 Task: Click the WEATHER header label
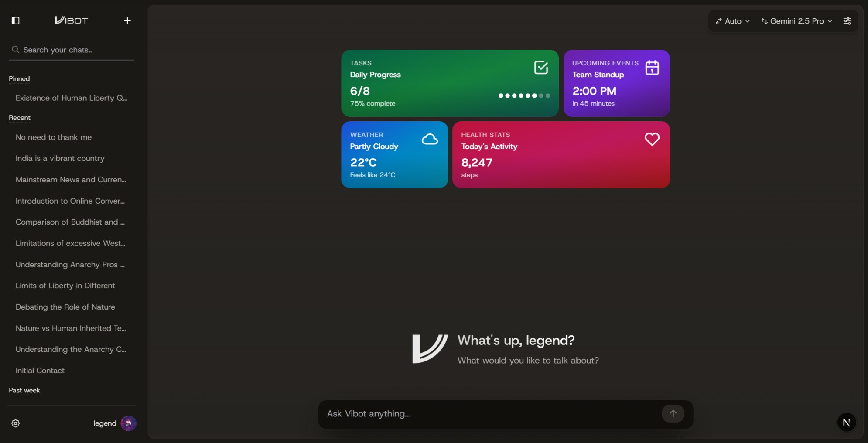click(x=366, y=135)
